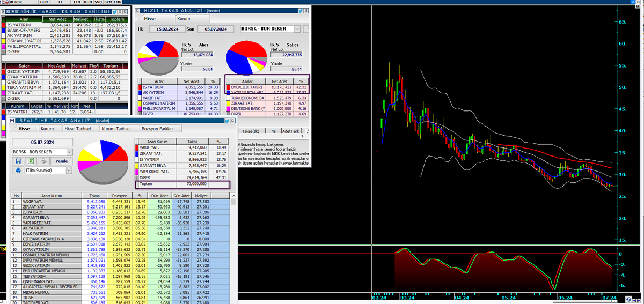Viewport: 644px width, 304px height.
Task: Click the EMEKLILIK YATIRI row in Azalan table
Action: click(x=268, y=87)
